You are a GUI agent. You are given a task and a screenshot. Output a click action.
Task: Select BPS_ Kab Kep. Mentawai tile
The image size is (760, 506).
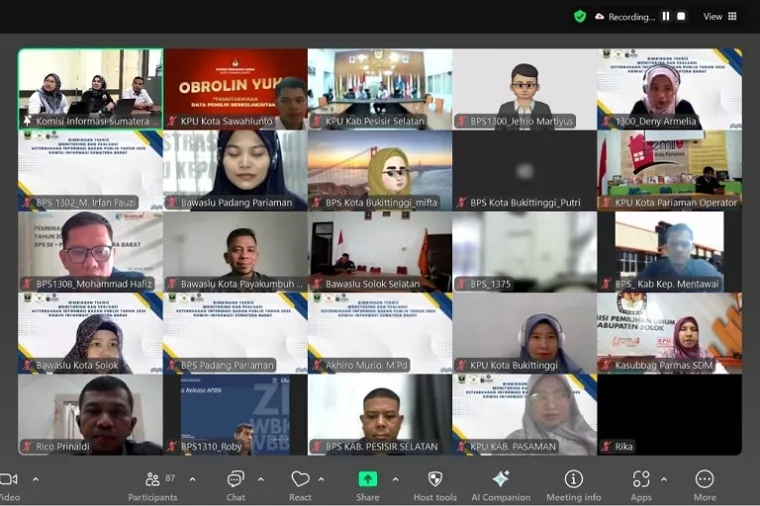669,252
